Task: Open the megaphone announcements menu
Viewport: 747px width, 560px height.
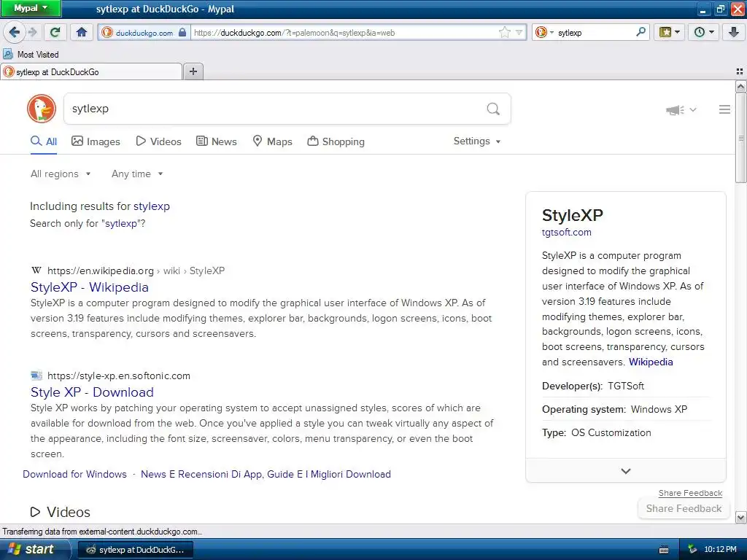Action: pyautogui.click(x=681, y=110)
